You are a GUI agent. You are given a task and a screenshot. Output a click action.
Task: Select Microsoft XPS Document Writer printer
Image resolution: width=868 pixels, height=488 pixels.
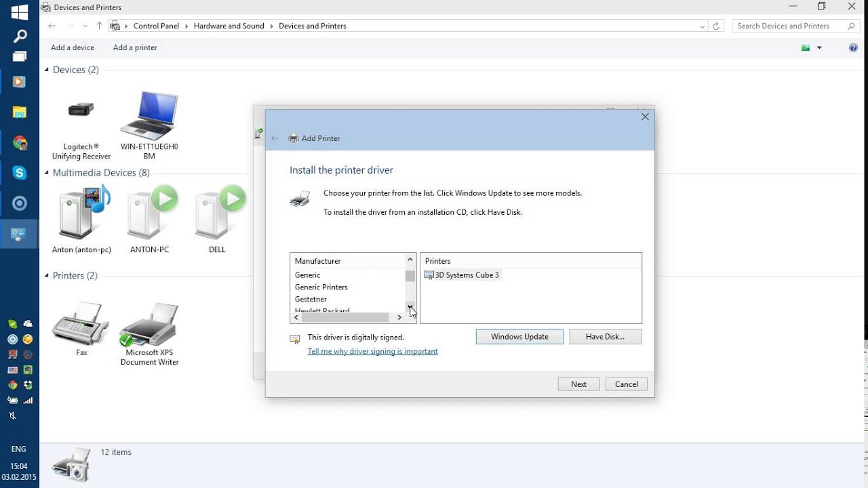click(149, 335)
